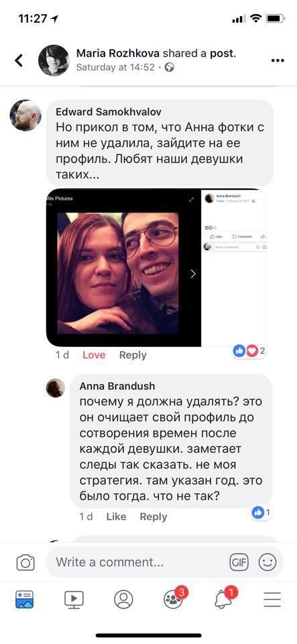Switch to the News Feed tab
Screen dimensions: 297x644
[x=25, y=600]
